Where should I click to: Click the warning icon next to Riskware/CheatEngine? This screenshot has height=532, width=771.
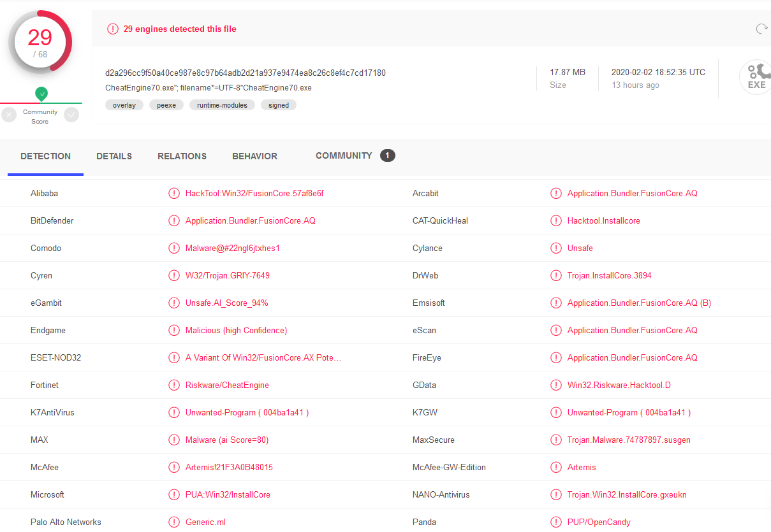pos(173,385)
